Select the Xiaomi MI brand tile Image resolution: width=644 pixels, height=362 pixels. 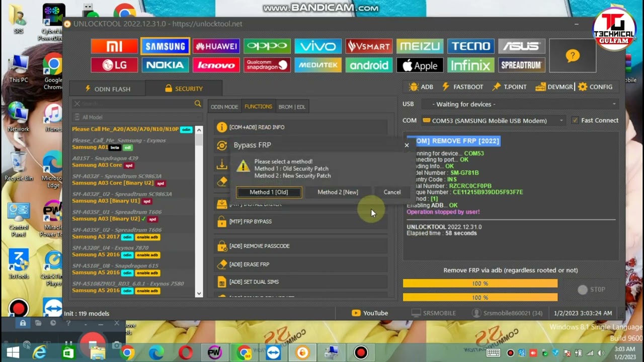(114, 46)
